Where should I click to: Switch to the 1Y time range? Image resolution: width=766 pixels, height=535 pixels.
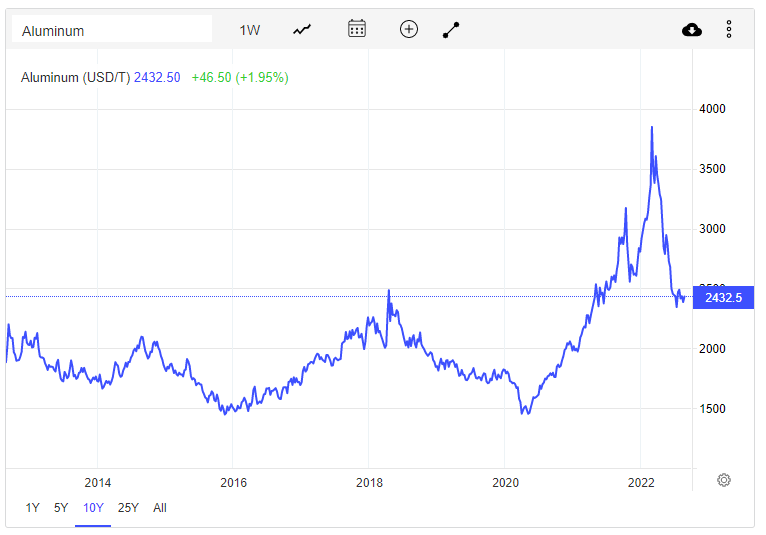32,508
